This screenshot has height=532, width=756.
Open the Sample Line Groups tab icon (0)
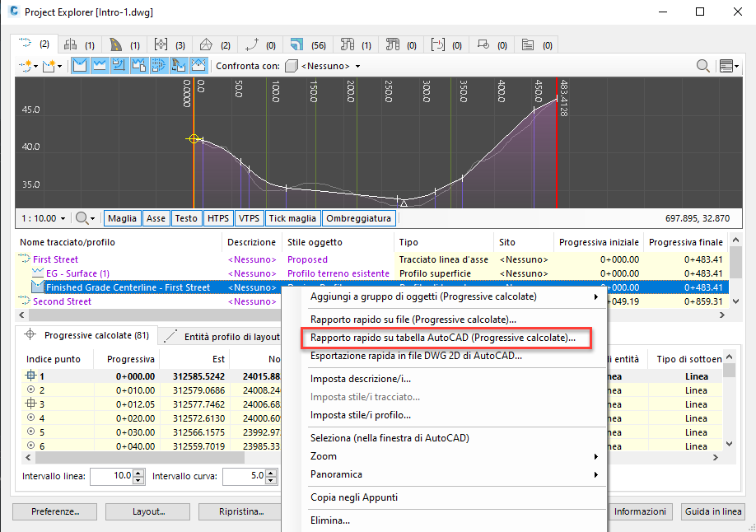(x=446, y=44)
